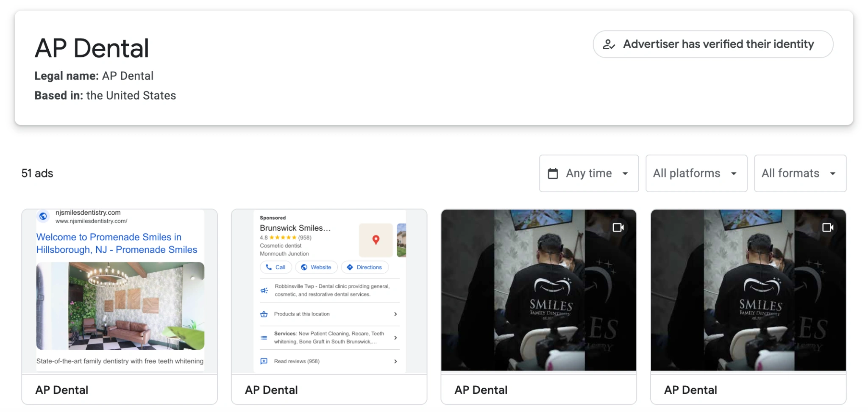
Task: Click the www.njsmilesdentistry.com/ URL
Action: point(91,221)
